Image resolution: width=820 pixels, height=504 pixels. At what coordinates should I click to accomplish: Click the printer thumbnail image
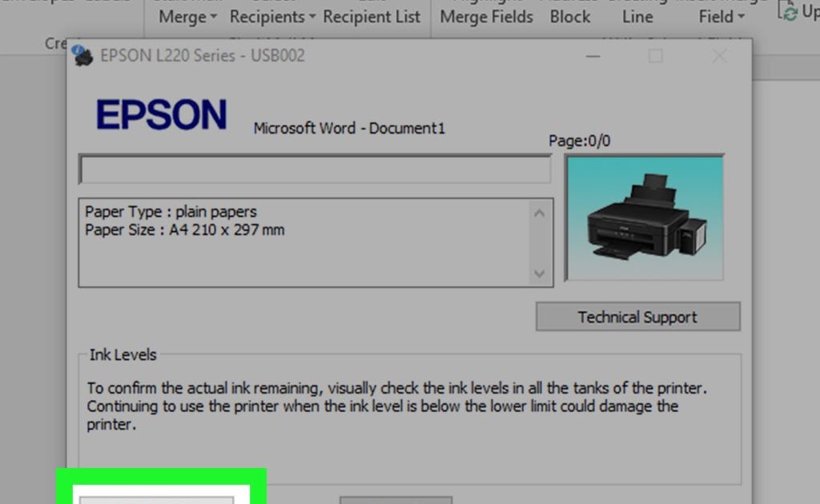645,218
